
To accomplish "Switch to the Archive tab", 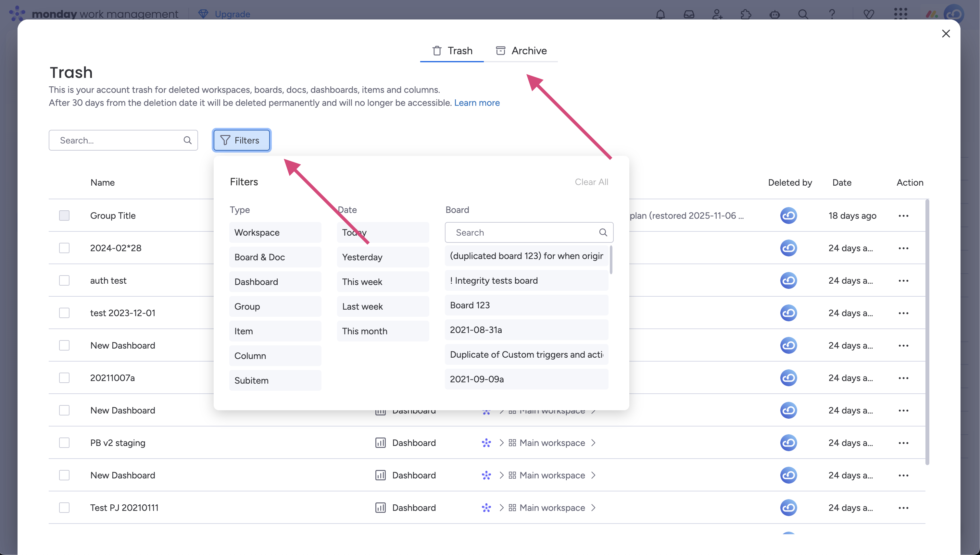I will click(x=521, y=51).
